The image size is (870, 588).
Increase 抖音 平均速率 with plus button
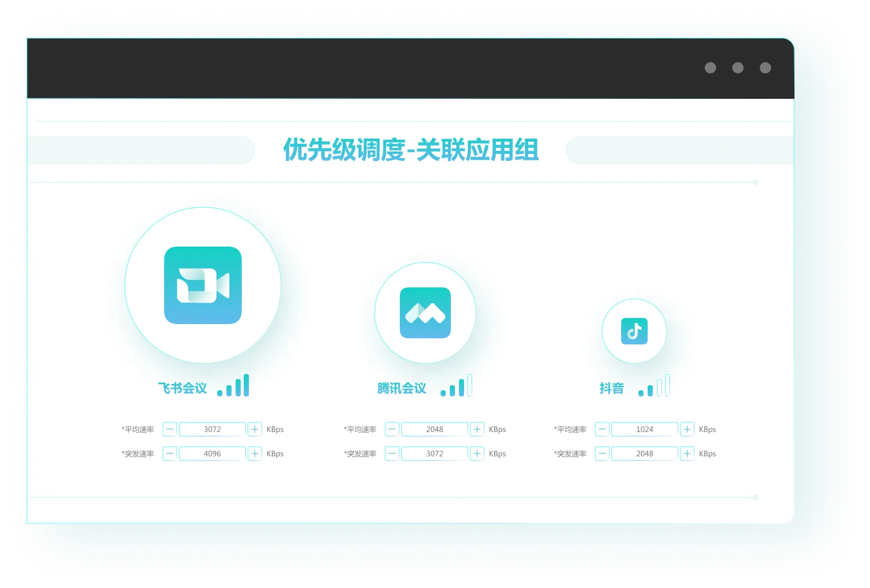(x=687, y=430)
